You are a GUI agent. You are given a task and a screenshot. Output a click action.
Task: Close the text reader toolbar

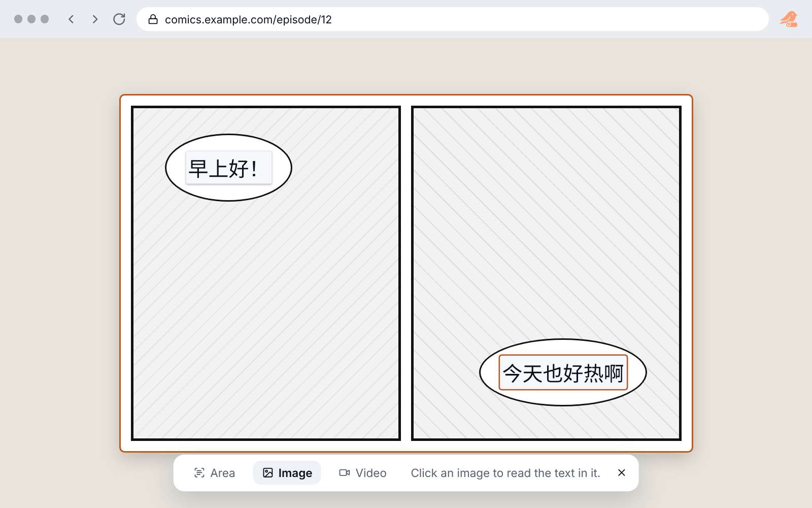click(x=622, y=473)
